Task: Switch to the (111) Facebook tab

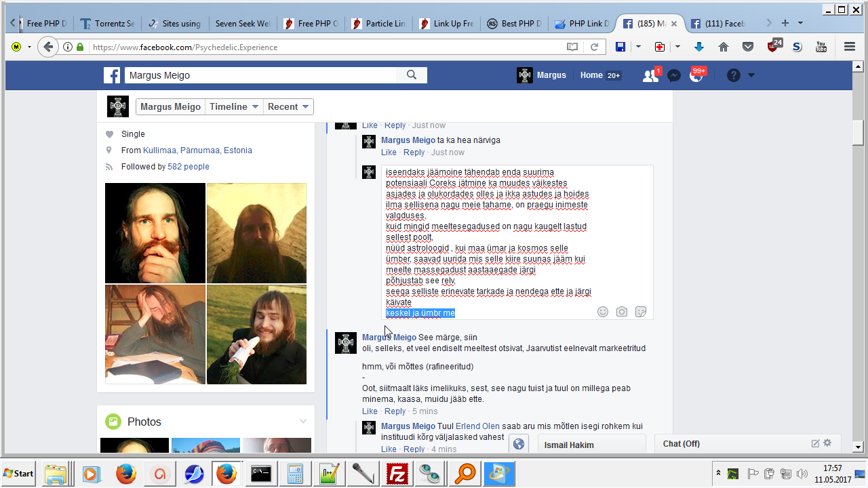Action: coord(717,23)
